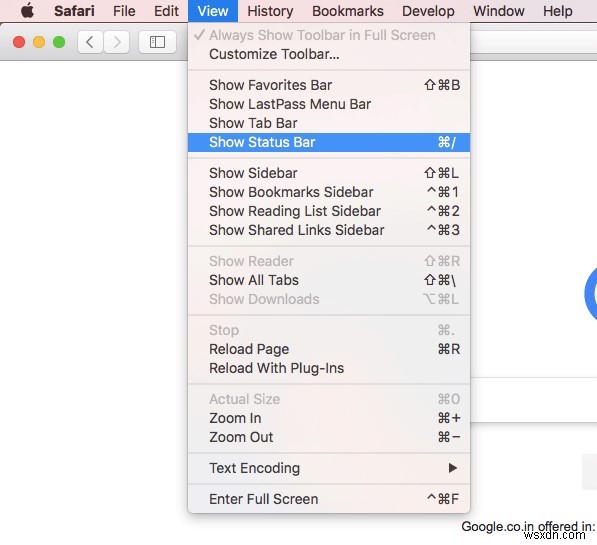The image size is (597, 545).
Task: Select Show Reader menu item
Action: click(329, 261)
